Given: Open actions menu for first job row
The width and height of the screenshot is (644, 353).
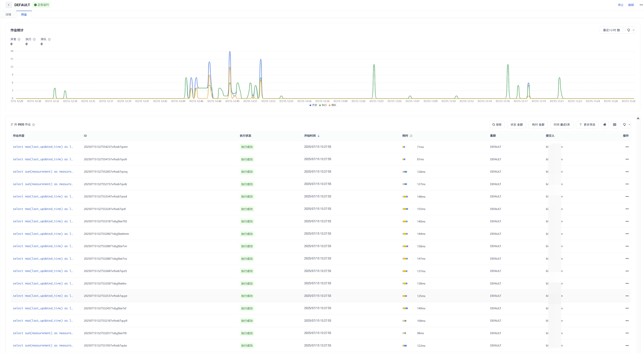Looking at the screenshot, I should click(x=627, y=147).
